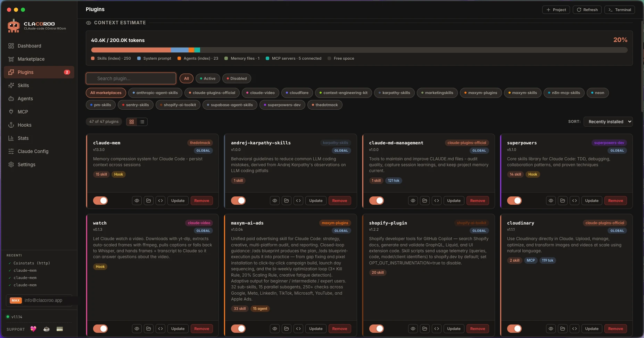View code of cloudinary plugin
The height and width of the screenshot is (338, 644).
(575, 329)
